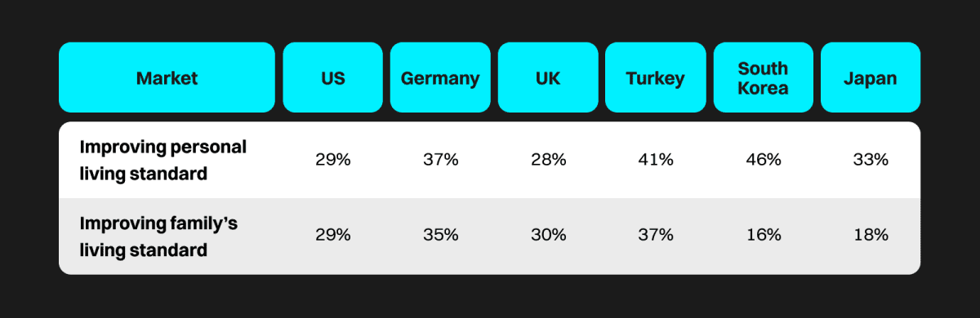Click the Improving family's living standard label
The height and width of the screenshot is (318, 980).
(x=158, y=236)
